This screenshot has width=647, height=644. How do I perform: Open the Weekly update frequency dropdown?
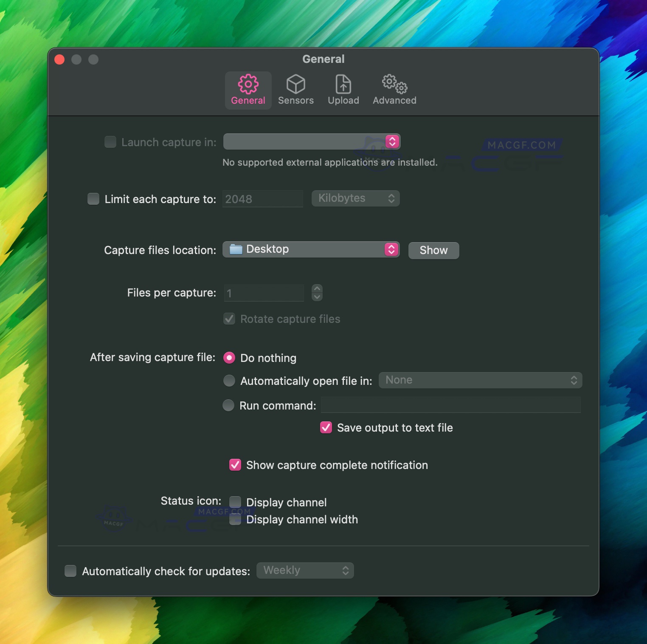305,570
